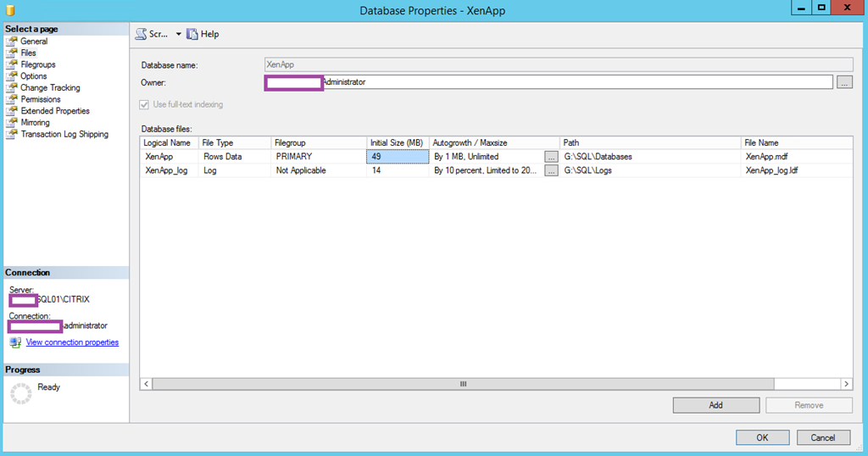The width and height of the screenshot is (868, 456).
Task: Show the Permissions page
Action: (41, 99)
